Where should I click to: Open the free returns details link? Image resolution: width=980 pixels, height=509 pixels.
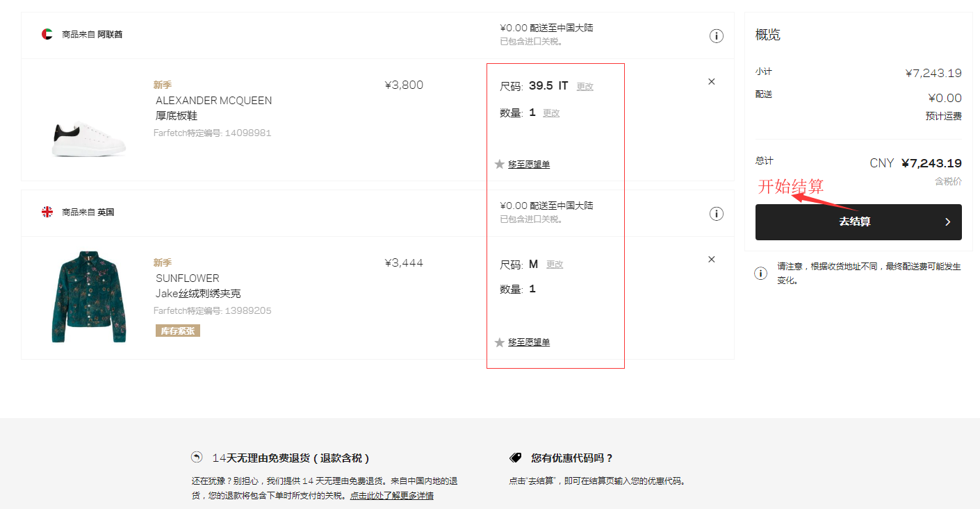[x=392, y=496]
